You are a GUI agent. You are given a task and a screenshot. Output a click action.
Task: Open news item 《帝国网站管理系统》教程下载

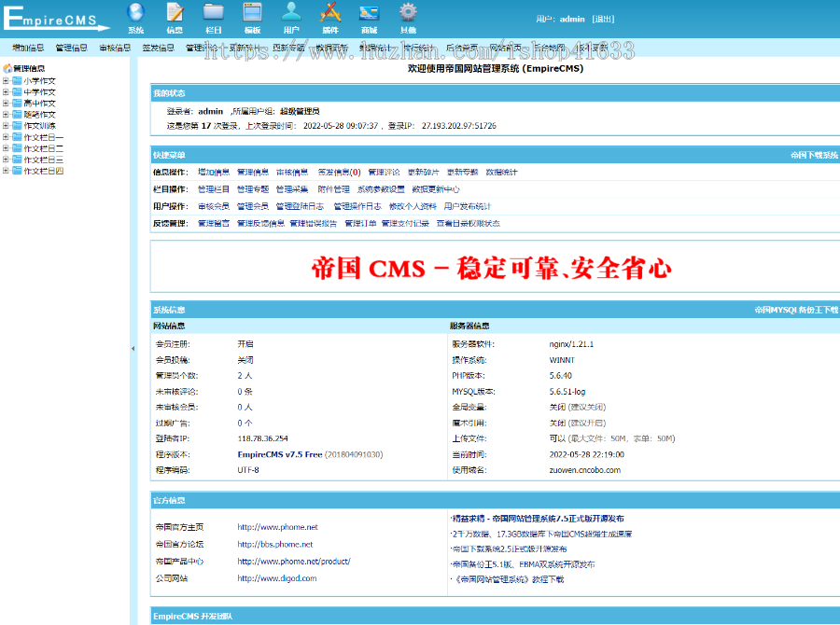[509, 580]
